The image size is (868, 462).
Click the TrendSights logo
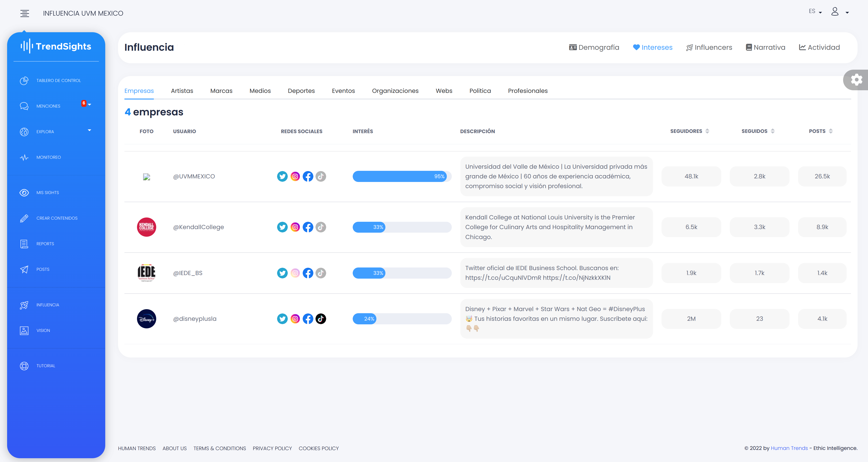(56, 46)
